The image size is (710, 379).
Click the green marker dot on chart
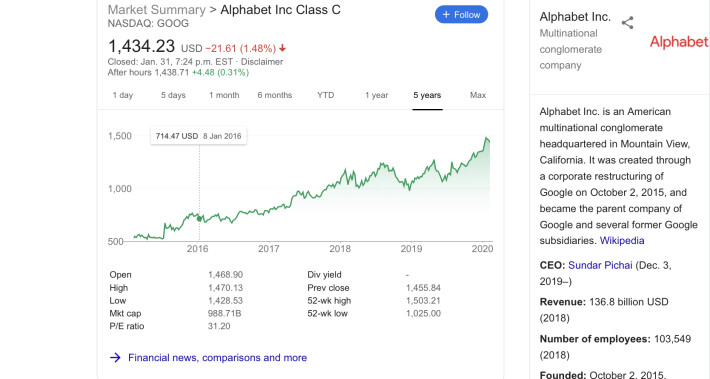(199, 219)
